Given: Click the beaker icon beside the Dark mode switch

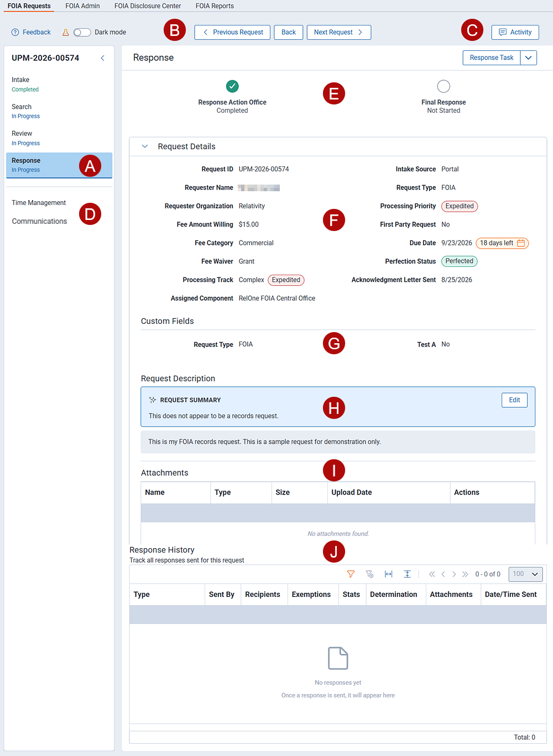Looking at the screenshot, I should point(65,33).
